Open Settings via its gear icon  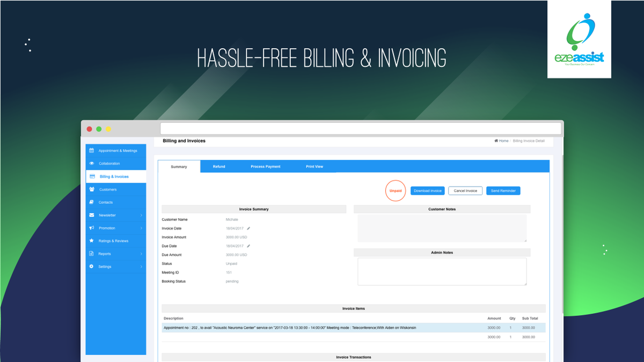92,267
